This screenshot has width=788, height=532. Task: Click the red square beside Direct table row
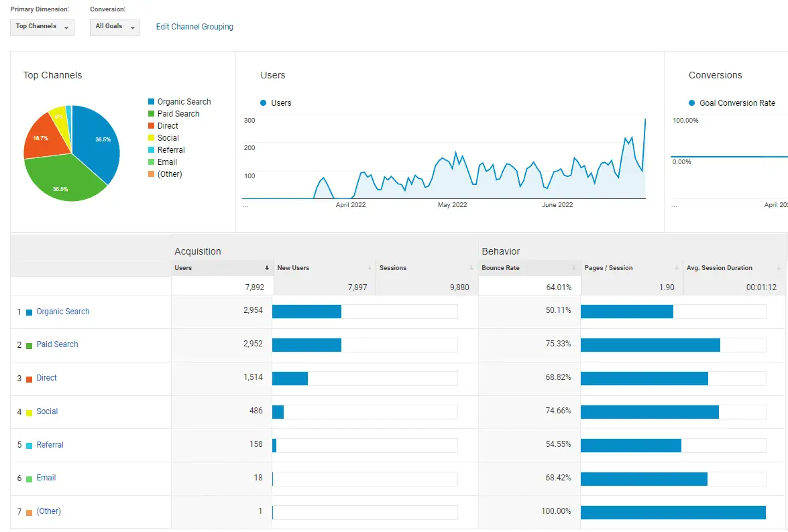30,377
